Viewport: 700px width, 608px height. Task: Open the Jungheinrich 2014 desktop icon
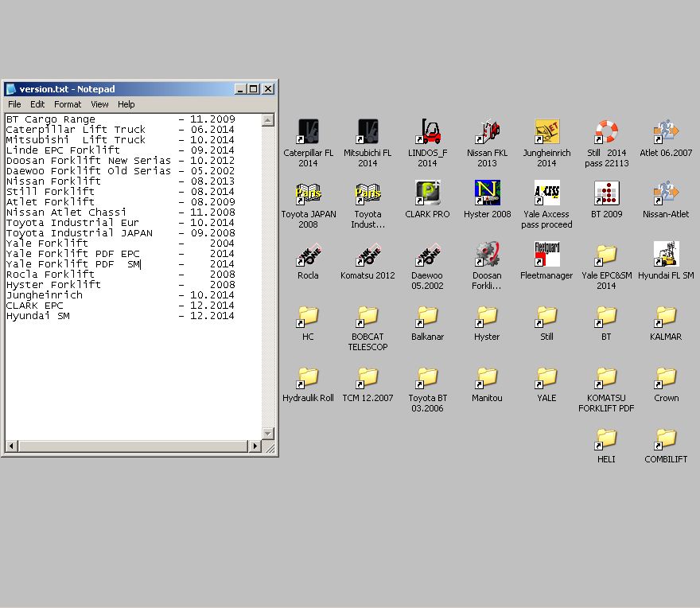coord(546,132)
